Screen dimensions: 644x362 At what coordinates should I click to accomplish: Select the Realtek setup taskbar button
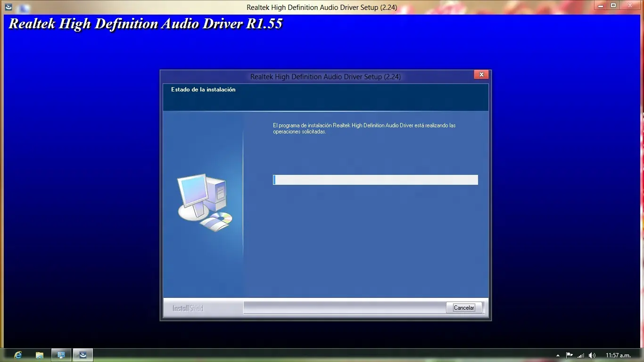(83, 355)
